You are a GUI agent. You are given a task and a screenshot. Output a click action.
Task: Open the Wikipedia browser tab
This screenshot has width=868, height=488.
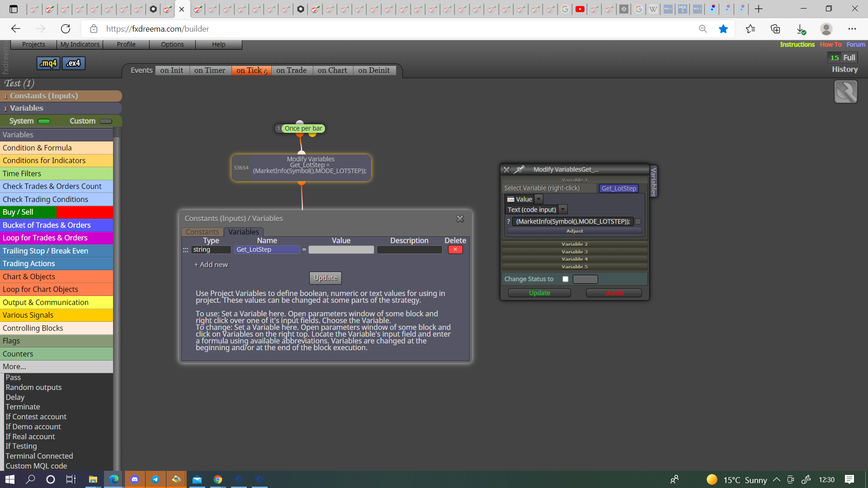[653, 9]
